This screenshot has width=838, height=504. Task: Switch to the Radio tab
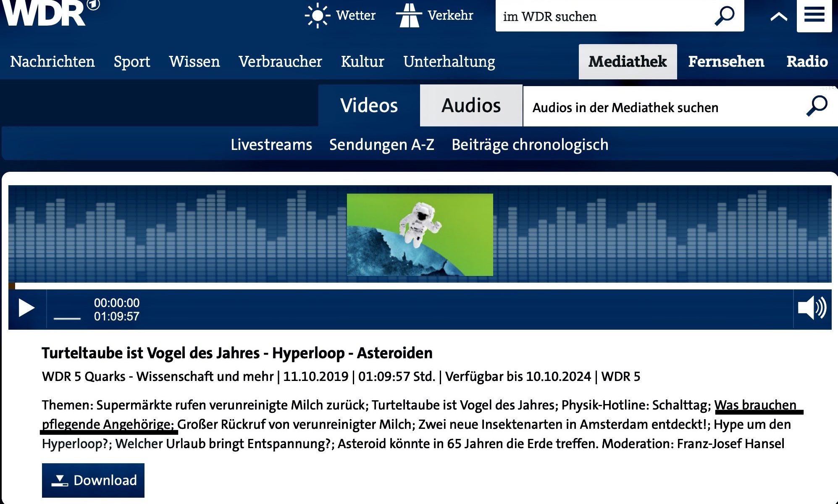coord(807,61)
